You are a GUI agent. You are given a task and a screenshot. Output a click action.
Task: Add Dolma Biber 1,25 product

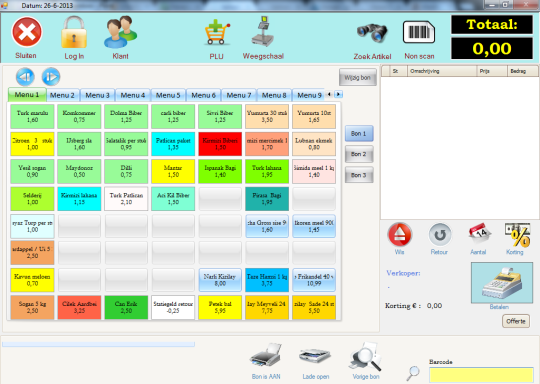click(x=126, y=116)
